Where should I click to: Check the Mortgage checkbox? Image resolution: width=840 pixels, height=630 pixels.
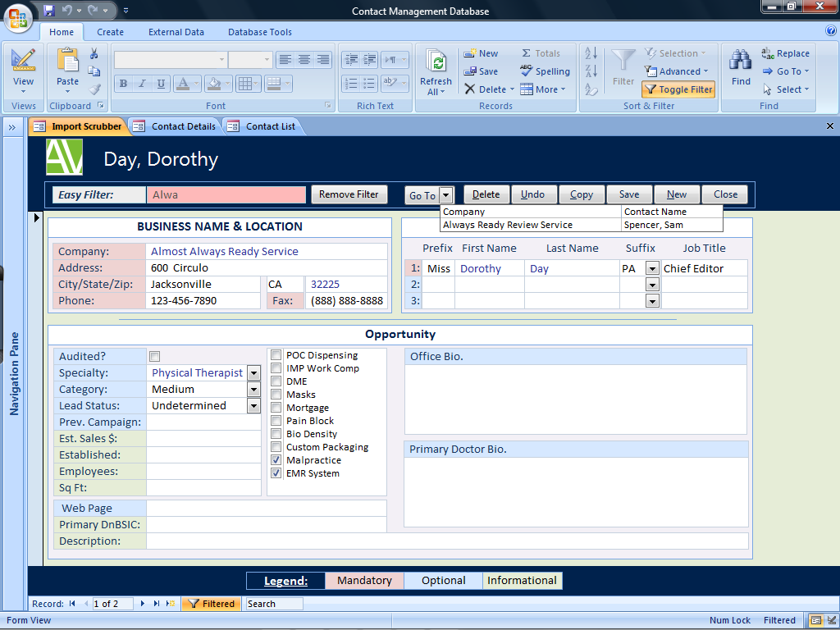click(x=276, y=407)
